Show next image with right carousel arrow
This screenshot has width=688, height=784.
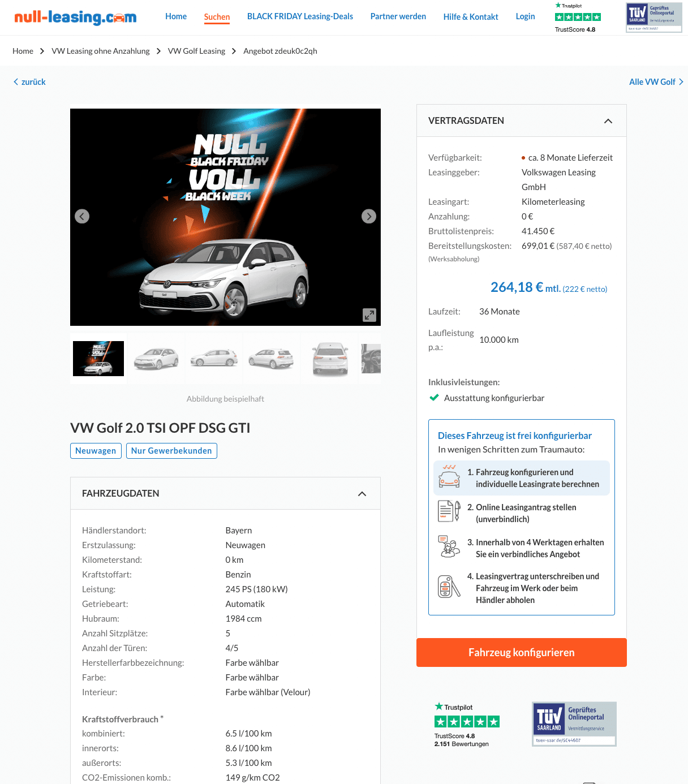pos(369,216)
